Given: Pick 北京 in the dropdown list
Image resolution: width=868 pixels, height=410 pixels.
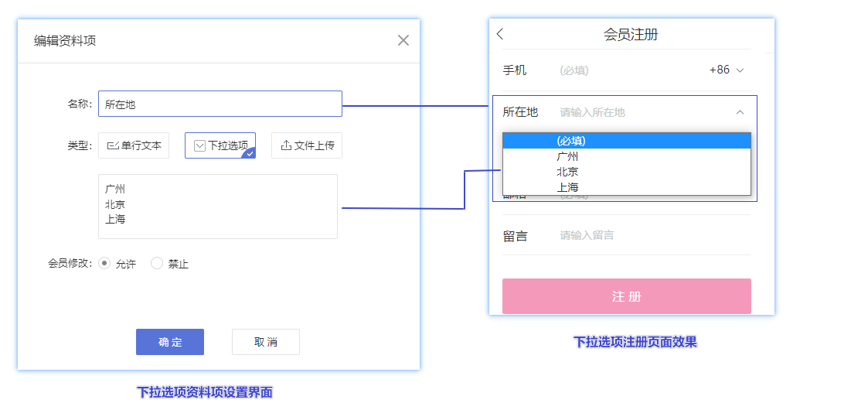Looking at the screenshot, I should click(627, 172).
